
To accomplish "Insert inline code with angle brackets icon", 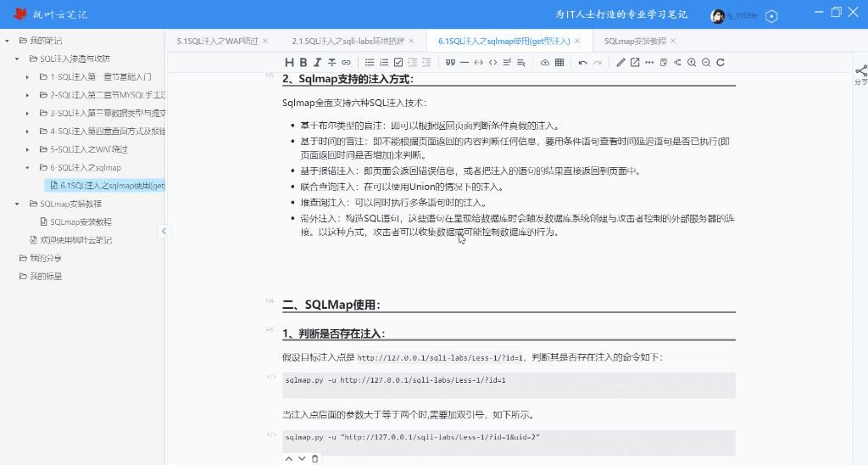I will coord(492,62).
